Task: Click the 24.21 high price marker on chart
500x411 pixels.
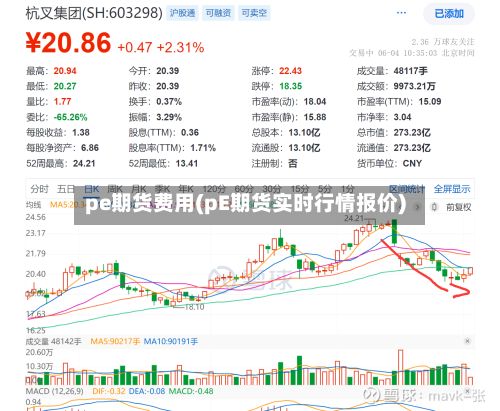Action: 354,218
